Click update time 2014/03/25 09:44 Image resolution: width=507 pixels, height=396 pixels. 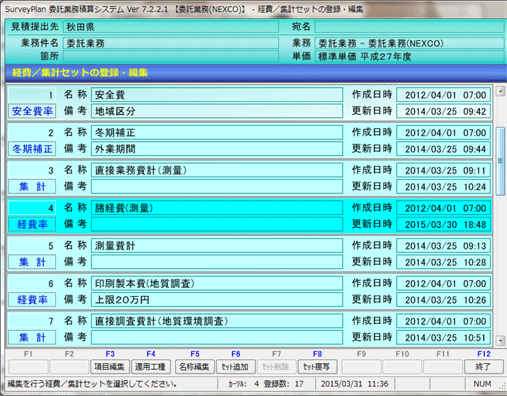444,149
